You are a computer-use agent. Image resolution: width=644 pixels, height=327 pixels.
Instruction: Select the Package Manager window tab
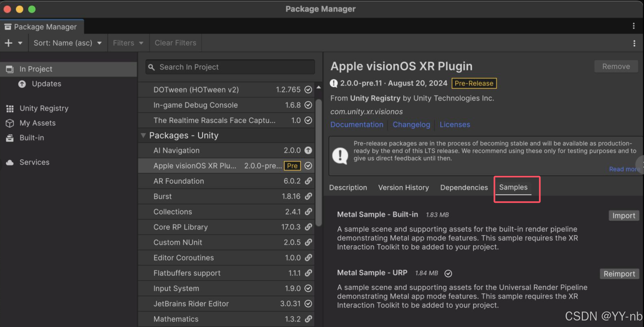click(x=41, y=27)
